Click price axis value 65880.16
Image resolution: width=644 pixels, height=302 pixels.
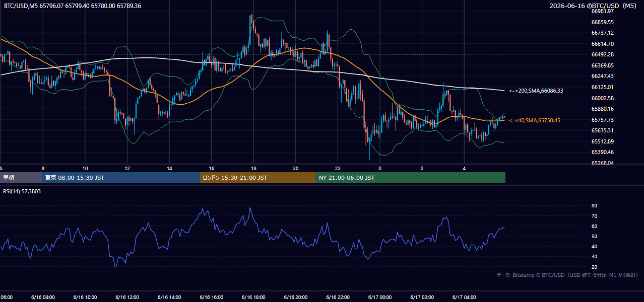point(602,109)
